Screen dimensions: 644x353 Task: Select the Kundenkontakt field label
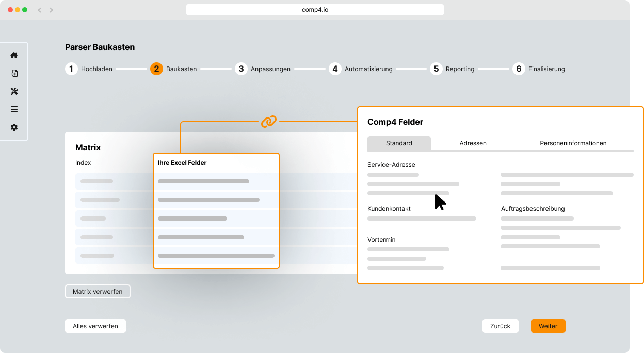pyautogui.click(x=389, y=209)
